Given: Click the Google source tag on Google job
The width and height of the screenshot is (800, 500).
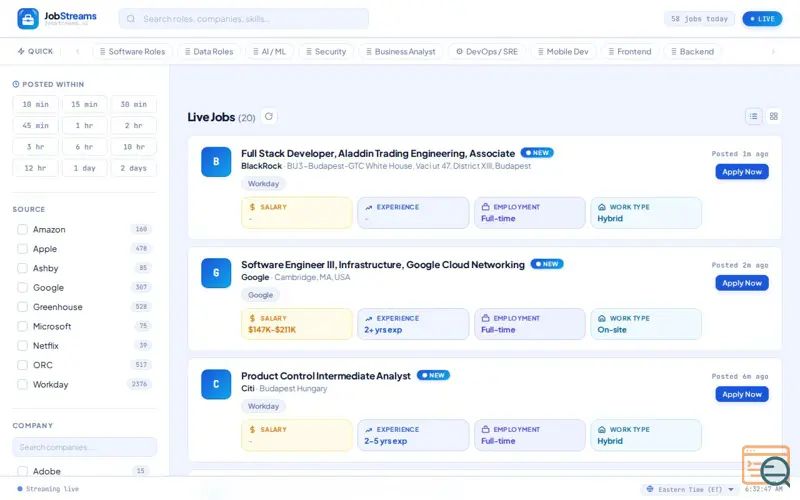Looking at the screenshot, I should coord(260,295).
